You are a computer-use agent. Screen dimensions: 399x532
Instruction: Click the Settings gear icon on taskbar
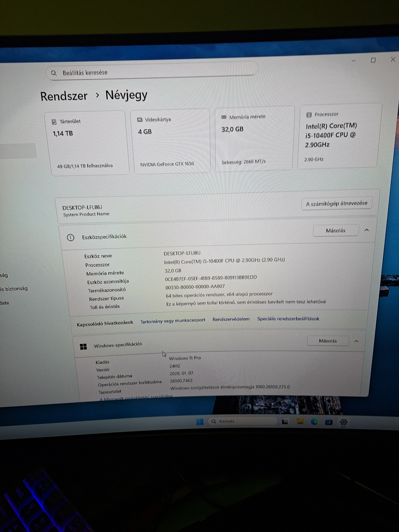(344, 422)
